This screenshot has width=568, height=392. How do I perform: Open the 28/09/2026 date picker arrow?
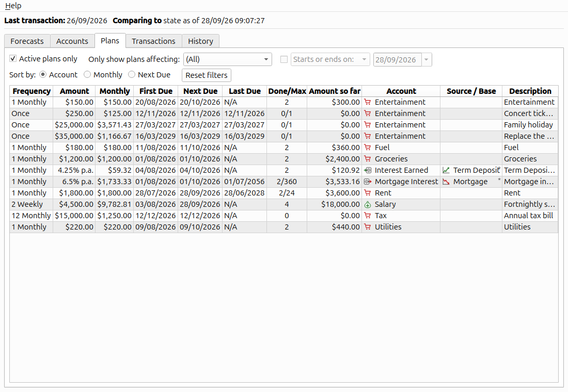tap(427, 59)
